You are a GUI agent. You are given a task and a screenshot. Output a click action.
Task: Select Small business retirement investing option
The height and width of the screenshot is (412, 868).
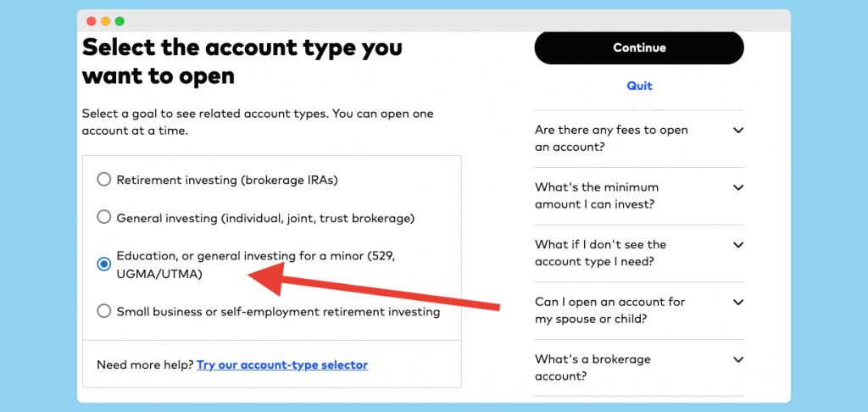(103, 311)
